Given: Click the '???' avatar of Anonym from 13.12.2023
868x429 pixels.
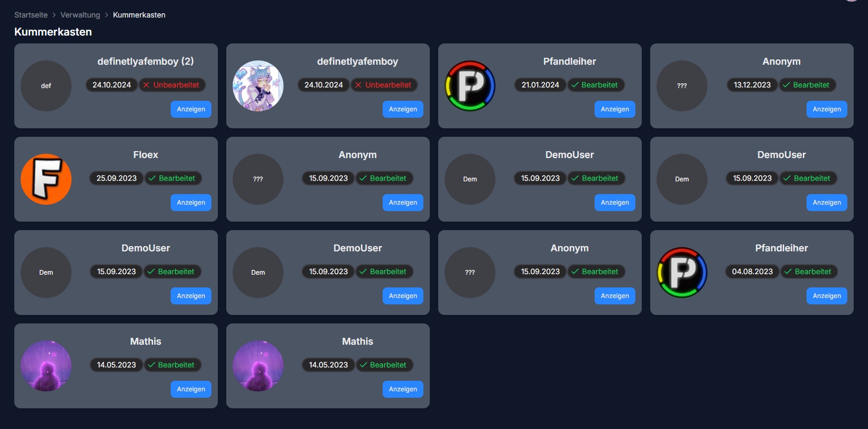Looking at the screenshot, I should point(682,86).
